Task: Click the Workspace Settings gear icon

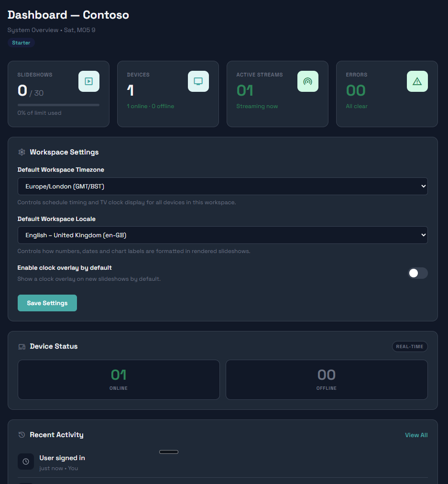Action: [22, 152]
